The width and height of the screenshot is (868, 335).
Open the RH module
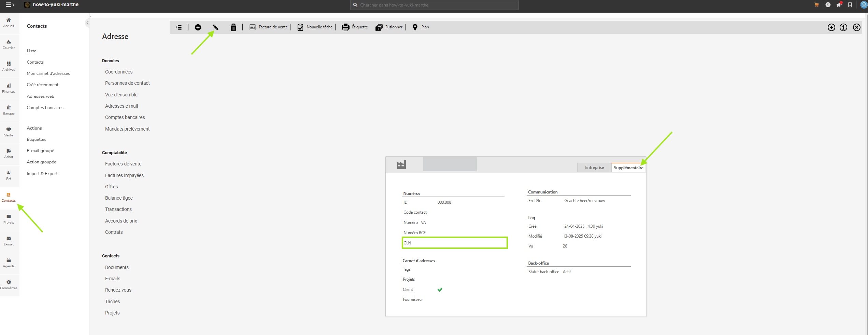[9, 175]
